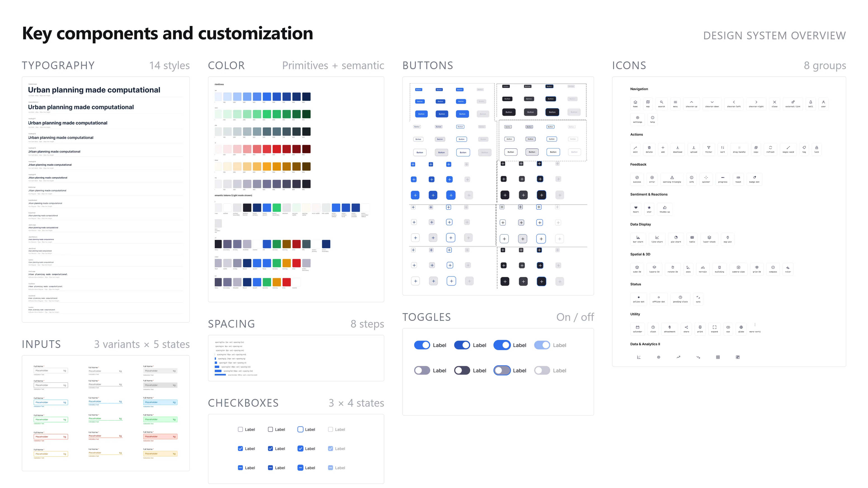This screenshot has width=868, height=488.
Task: Select the drag-handle icon
Action: pos(739,149)
